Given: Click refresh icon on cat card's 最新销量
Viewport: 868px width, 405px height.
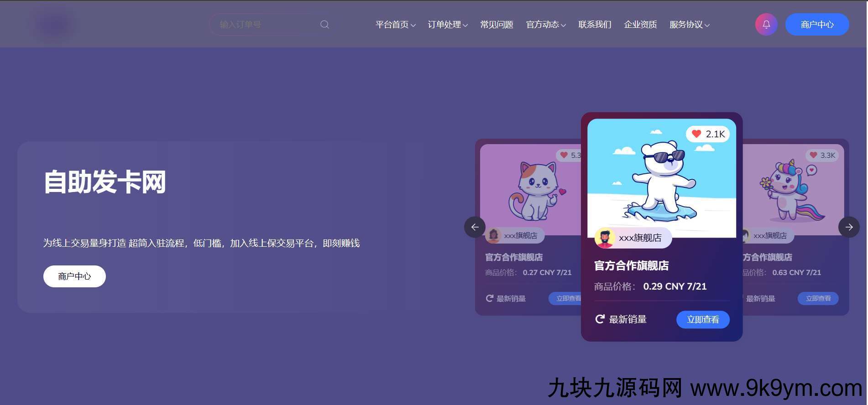Looking at the screenshot, I should pyautogui.click(x=489, y=298).
